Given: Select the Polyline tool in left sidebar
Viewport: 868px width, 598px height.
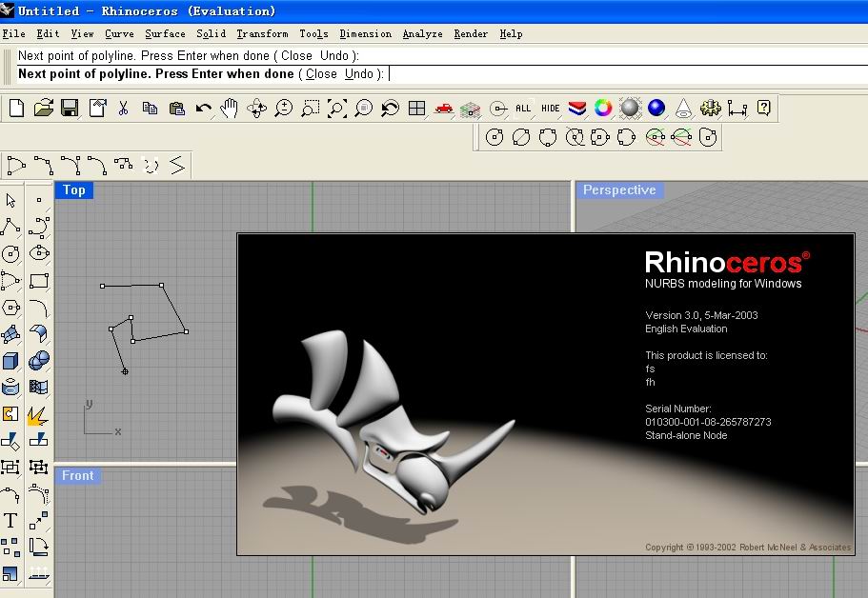Looking at the screenshot, I should [10, 227].
